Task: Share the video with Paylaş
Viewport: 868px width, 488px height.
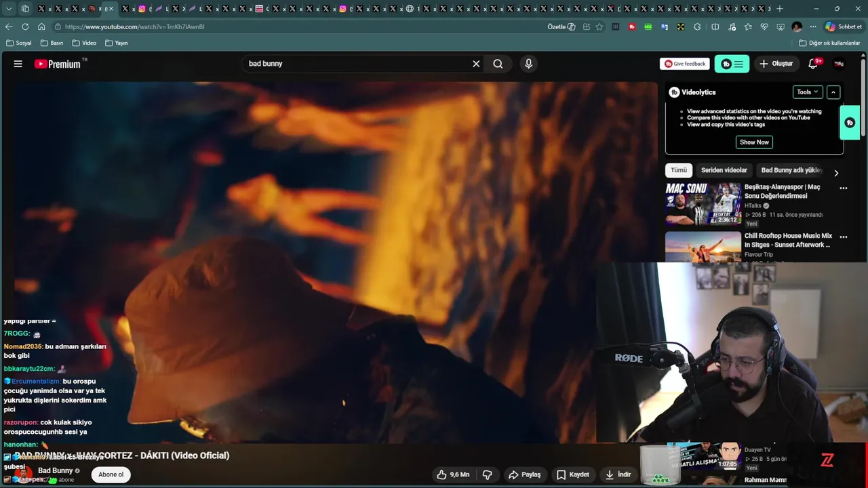Action: (x=525, y=474)
